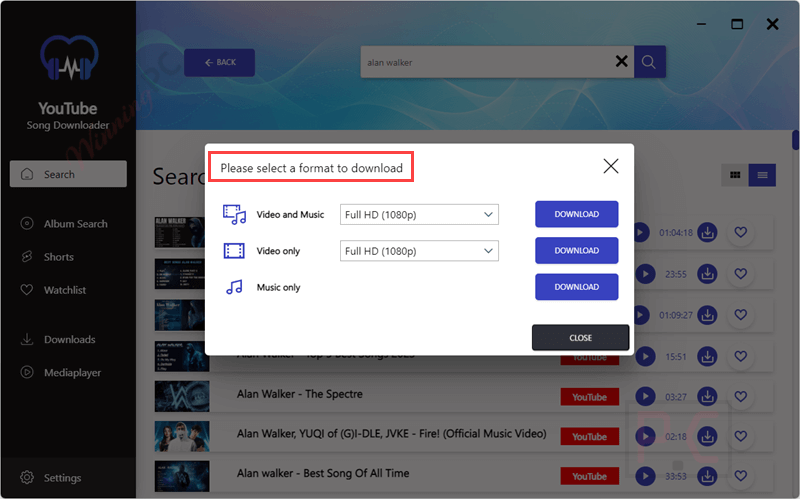Go back using the BACK button
The width and height of the screenshot is (800, 499).
(219, 62)
